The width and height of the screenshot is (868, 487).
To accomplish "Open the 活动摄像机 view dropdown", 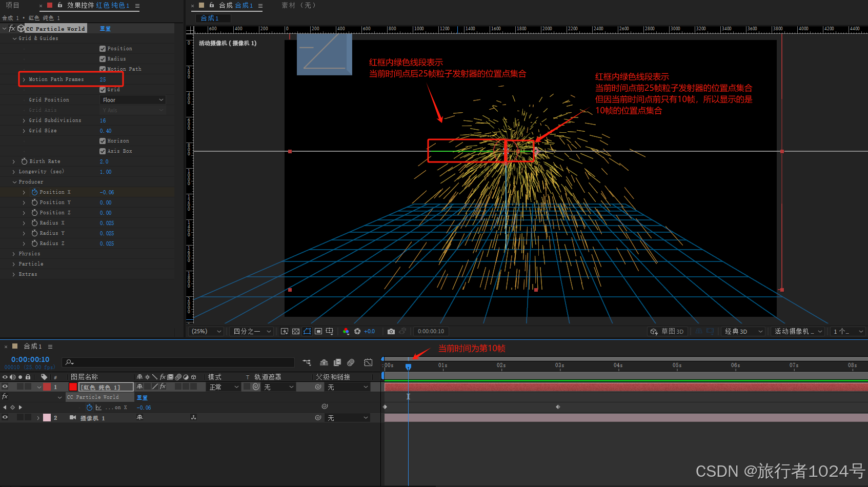I will click(x=798, y=332).
